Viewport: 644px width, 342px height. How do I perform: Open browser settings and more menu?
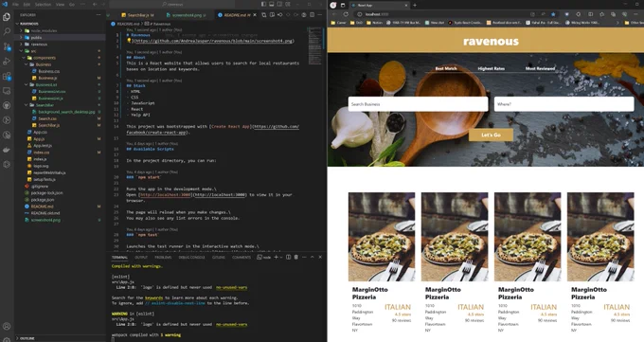tap(636, 14)
